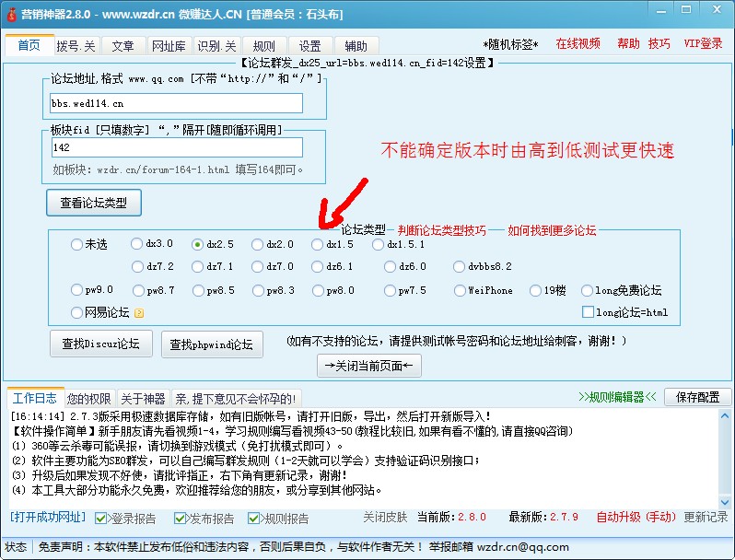Select the WeiPhone forum type

pos(484,290)
